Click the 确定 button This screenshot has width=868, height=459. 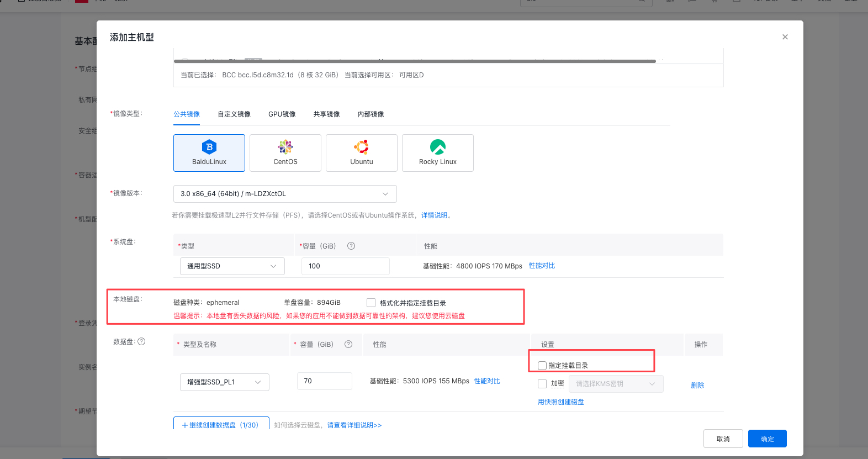click(x=768, y=439)
